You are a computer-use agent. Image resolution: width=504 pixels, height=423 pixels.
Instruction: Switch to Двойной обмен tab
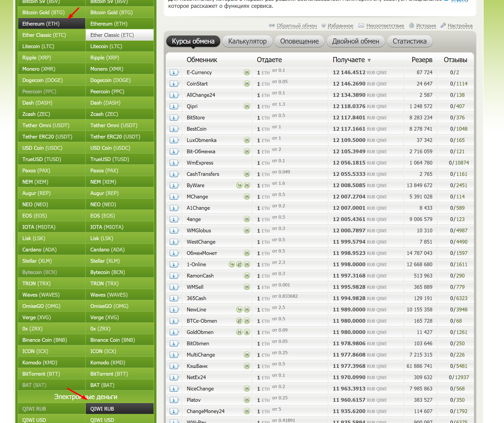(x=356, y=41)
